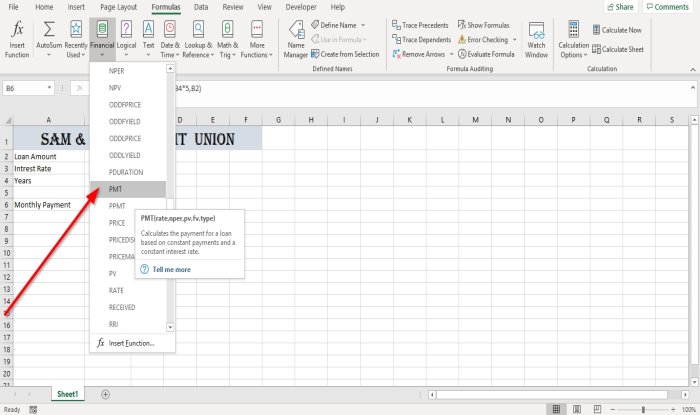Open Recently Used functions star icon

pyautogui.click(x=76, y=29)
